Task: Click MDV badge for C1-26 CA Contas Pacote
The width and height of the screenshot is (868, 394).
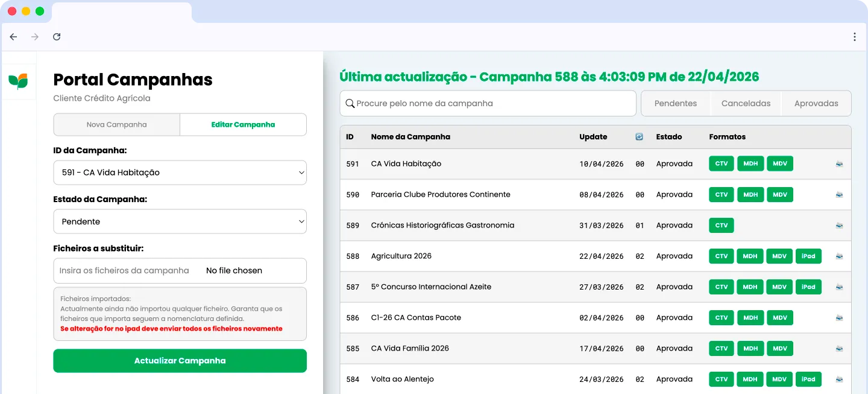Action: tap(780, 317)
